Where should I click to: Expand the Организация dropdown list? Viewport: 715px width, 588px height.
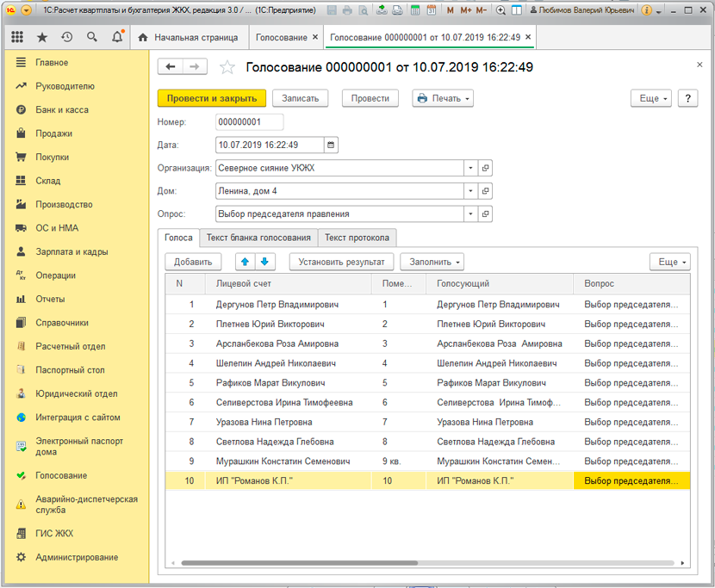(x=470, y=169)
